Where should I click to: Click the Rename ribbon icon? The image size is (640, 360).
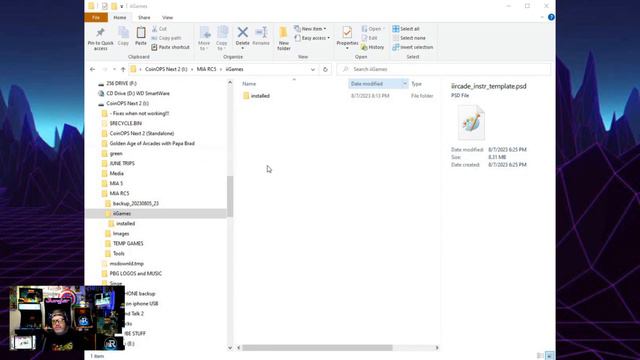click(261, 33)
